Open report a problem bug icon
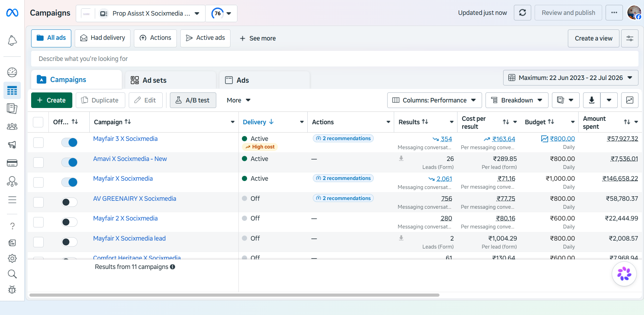The width and height of the screenshot is (644, 315). click(x=12, y=289)
